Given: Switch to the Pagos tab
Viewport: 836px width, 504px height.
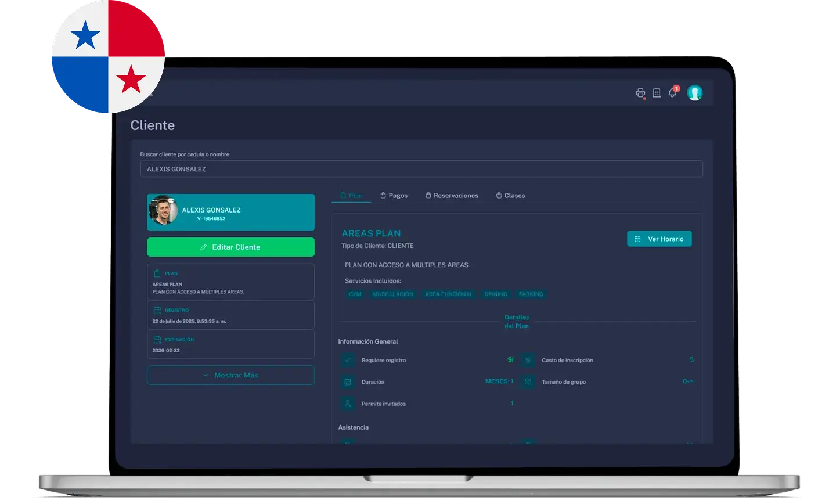Looking at the screenshot, I should point(394,196).
